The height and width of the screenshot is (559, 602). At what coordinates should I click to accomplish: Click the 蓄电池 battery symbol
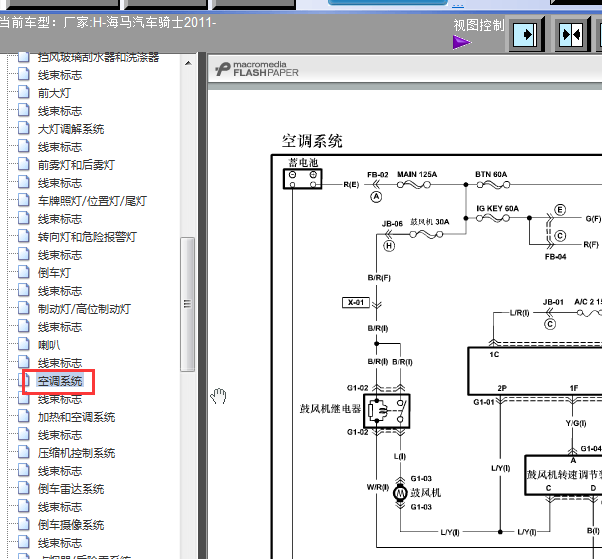(x=303, y=179)
